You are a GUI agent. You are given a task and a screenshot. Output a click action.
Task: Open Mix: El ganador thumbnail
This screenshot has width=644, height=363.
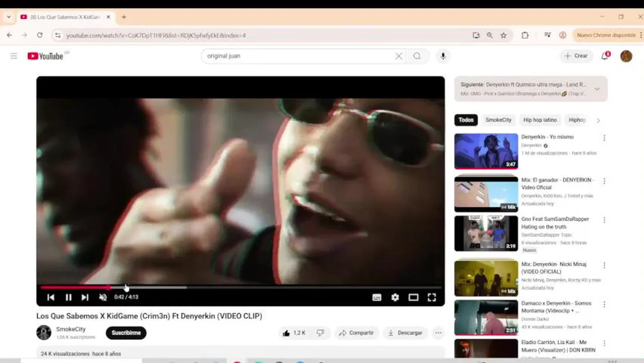tap(486, 194)
